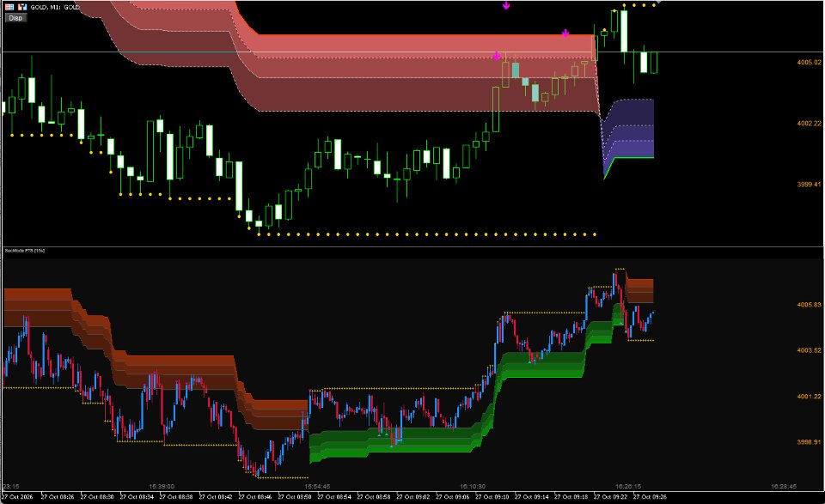Click the "27 Oct 09:22" time axis label
The width and height of the screenshot is (825, 504).
610,496
